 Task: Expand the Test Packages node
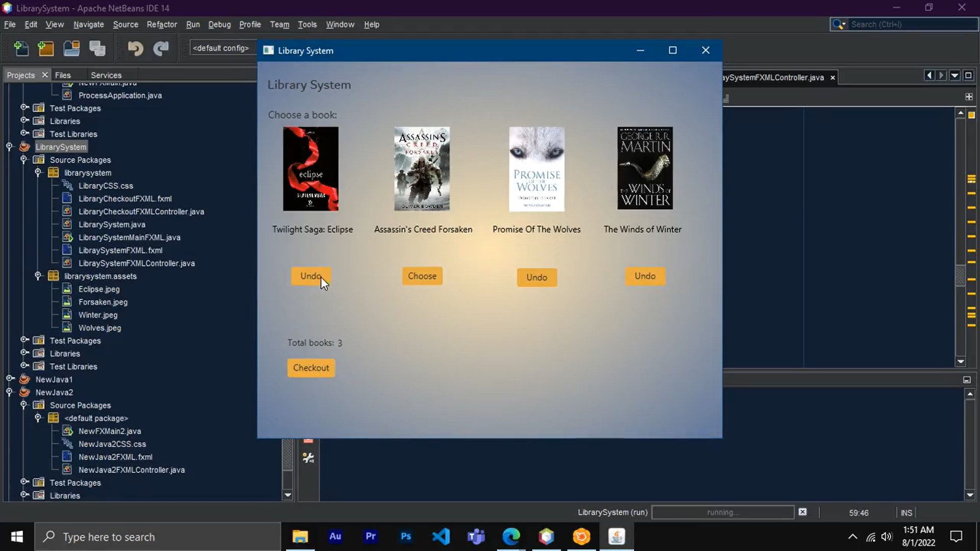pyautogui.click(x=23, y=108)
